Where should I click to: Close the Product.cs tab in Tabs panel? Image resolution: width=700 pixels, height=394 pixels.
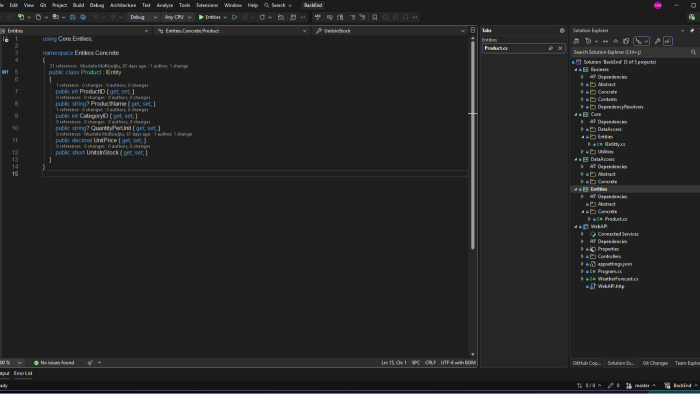560,48
